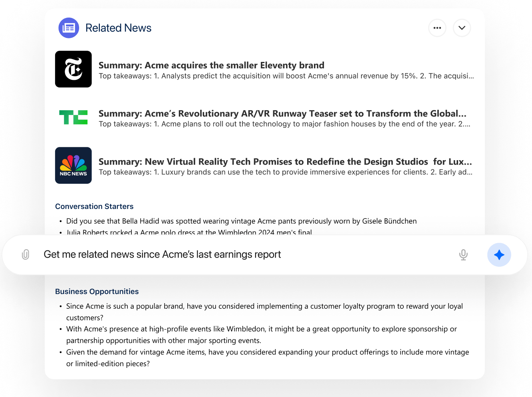Screen dimensions: 532x397
Task: Click the Related News newspaper icon
Action: point(69,28)
